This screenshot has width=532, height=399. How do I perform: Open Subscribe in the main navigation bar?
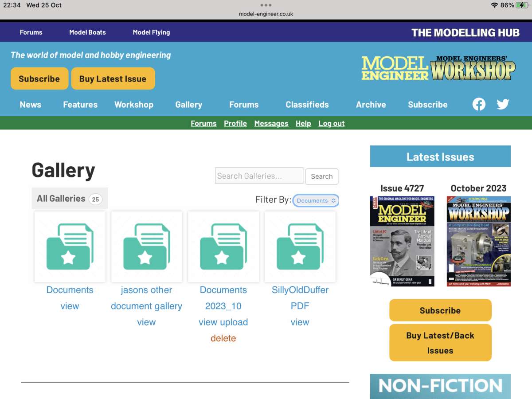tap(428, 105)
